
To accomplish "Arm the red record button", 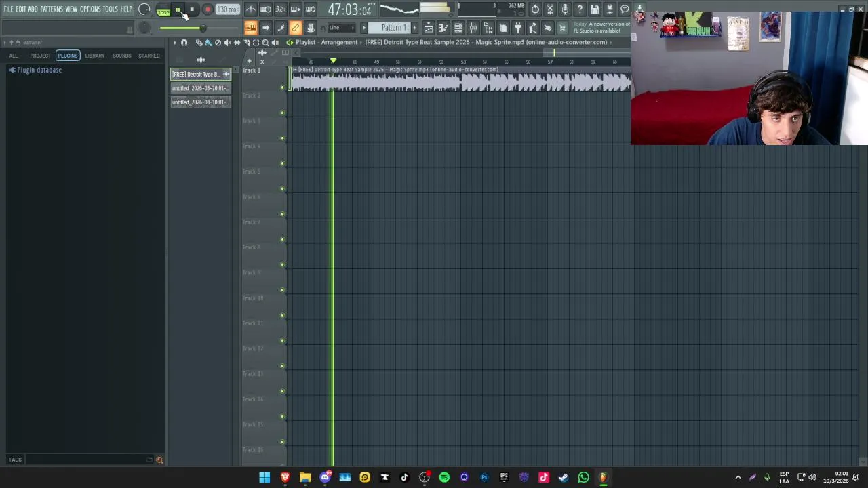I will coord(208,9).
